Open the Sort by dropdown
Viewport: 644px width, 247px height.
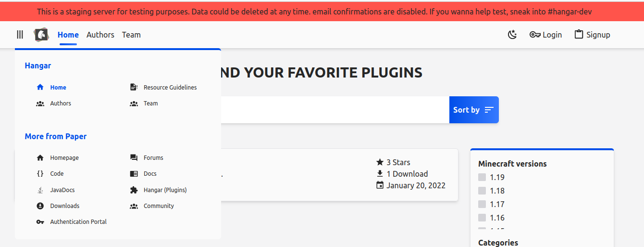[x=474, y=110]
